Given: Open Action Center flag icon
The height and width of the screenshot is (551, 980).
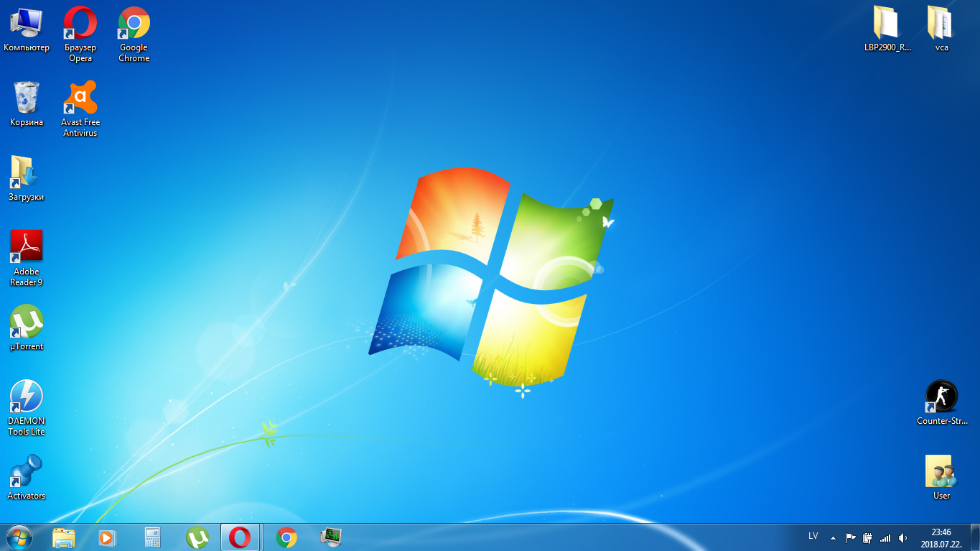Looking at the screenshot, I should pyautogui.click(x=851, y=537).
